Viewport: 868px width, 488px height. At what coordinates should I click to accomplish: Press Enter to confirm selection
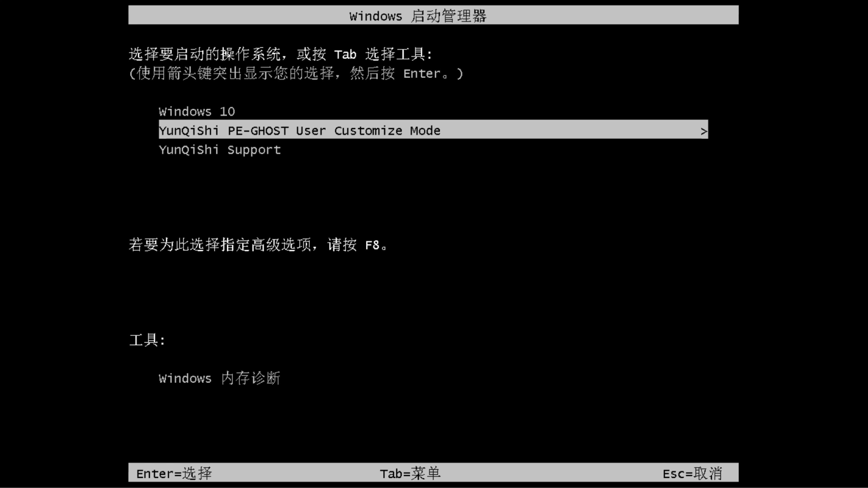(x=173, y=473)
